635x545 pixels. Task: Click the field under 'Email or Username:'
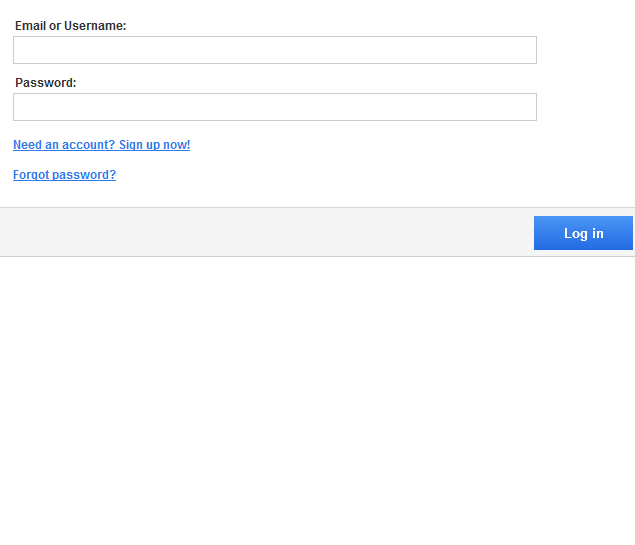click(274, 50)
